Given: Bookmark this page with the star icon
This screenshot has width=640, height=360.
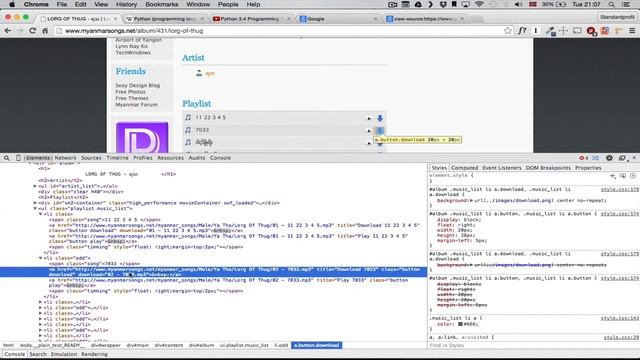Looking at the screenshot, I should 507,31.
